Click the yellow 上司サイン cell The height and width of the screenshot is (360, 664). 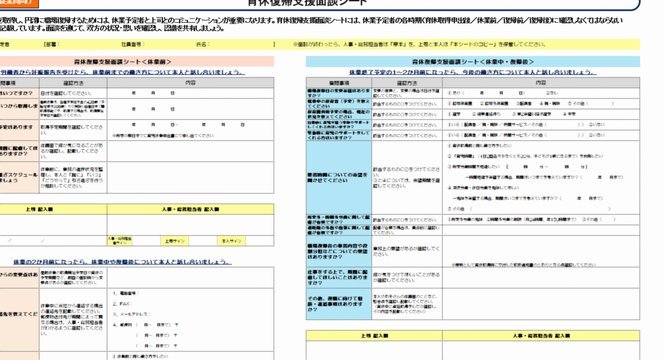pos(174,241)
